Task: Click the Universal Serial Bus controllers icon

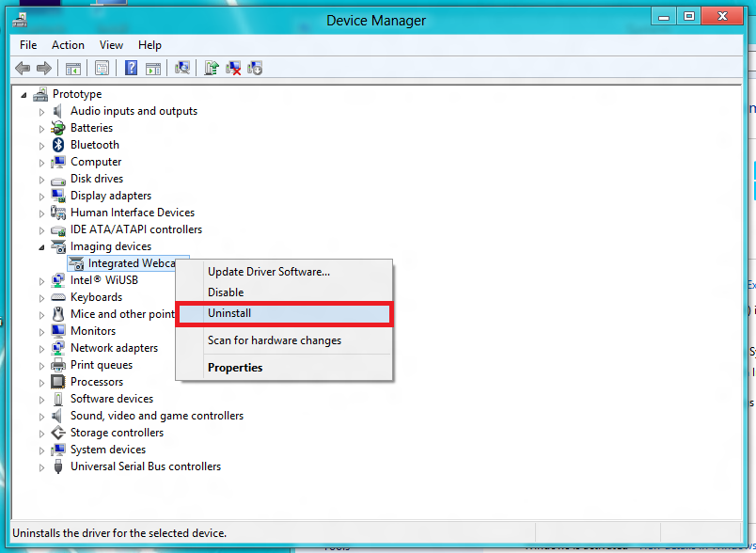Action: (x=58, y=466)
